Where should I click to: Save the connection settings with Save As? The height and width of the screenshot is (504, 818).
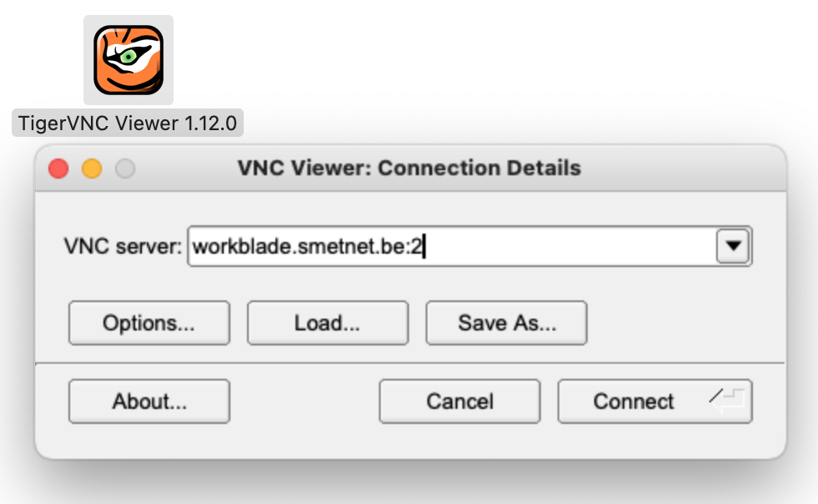click(x=506, y=322)
